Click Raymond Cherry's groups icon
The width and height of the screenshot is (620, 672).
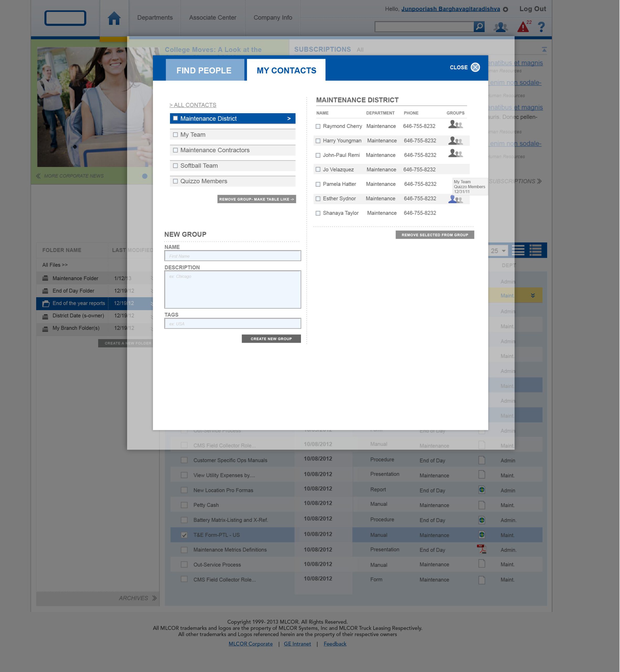pos(455,124)
